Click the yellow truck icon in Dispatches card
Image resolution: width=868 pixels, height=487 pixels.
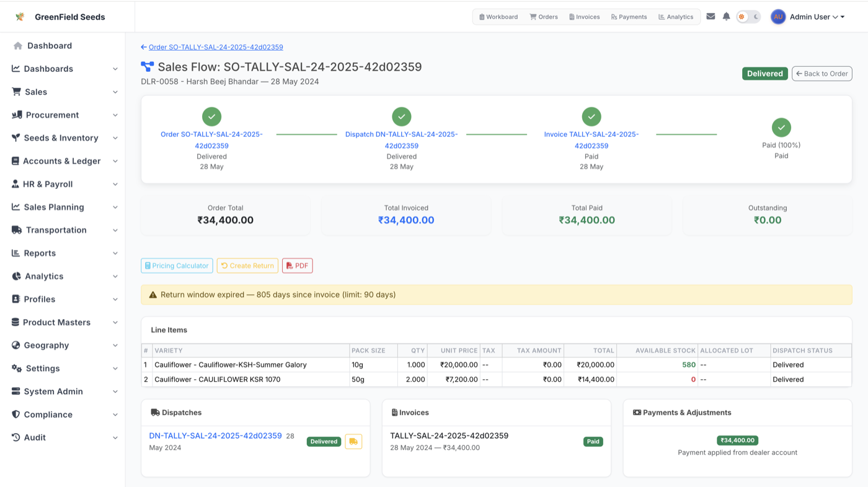353,442
